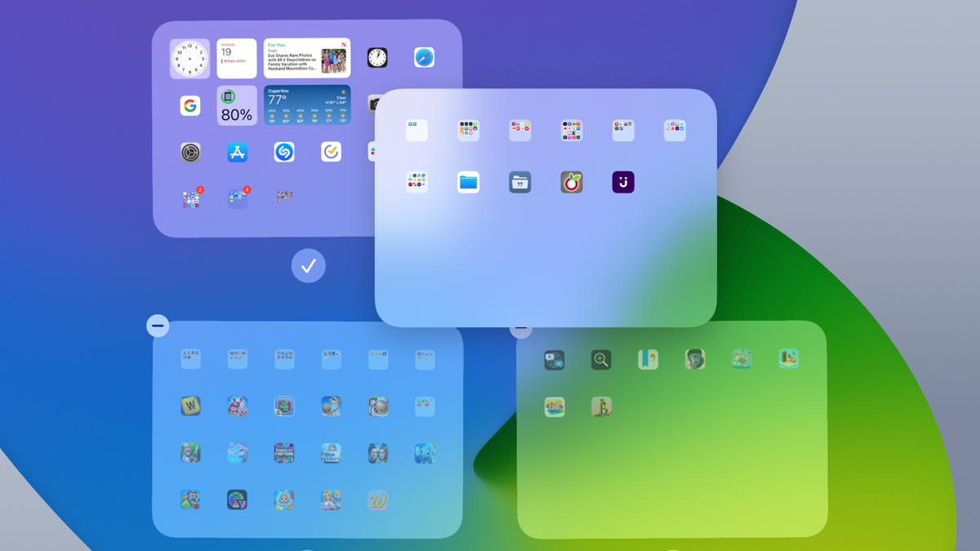Open the Fishdom game
The width and height of the screenshot is (980, 551).
pyautogui.click(x=425, y=453)
